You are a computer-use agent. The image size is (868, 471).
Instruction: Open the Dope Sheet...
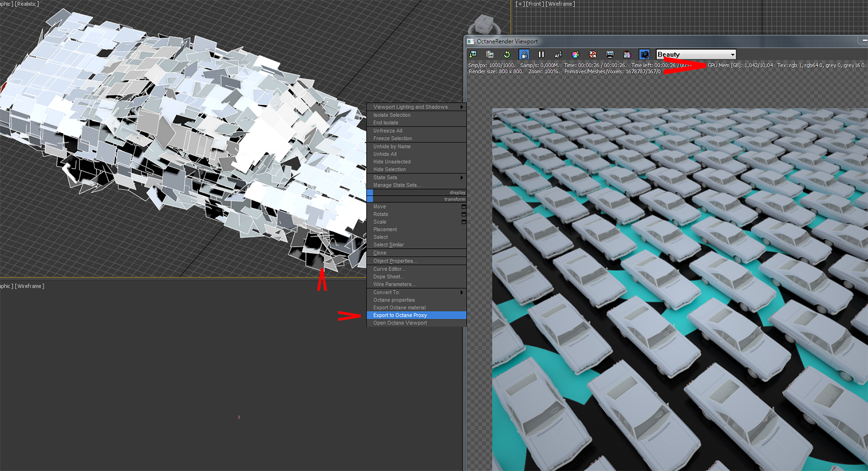pos(417,276)
